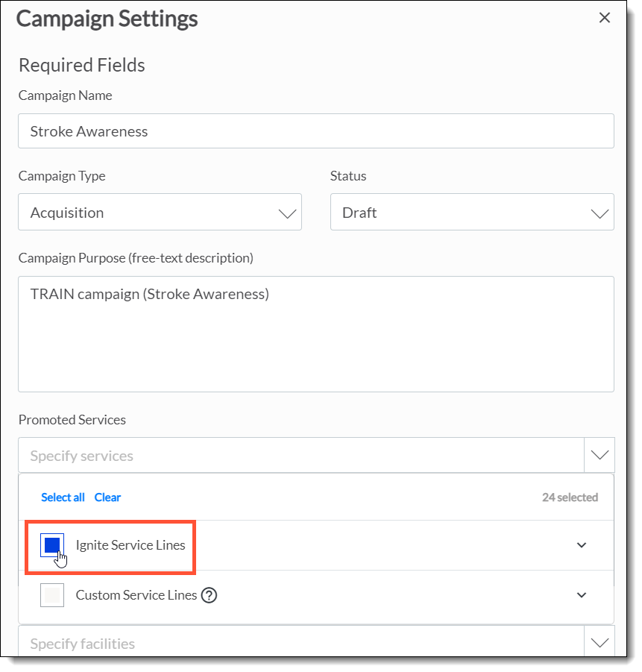
Task: Select the Acquisition campaign type box
Action: click(x=149, y=213)
